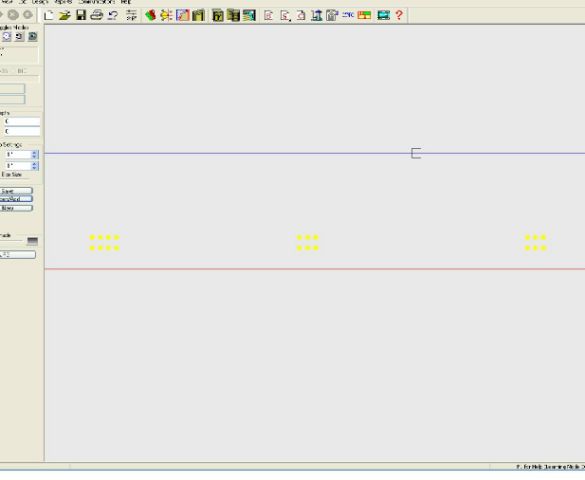
Task: Click the tilted page document icon
Action: tap(301, 15)
